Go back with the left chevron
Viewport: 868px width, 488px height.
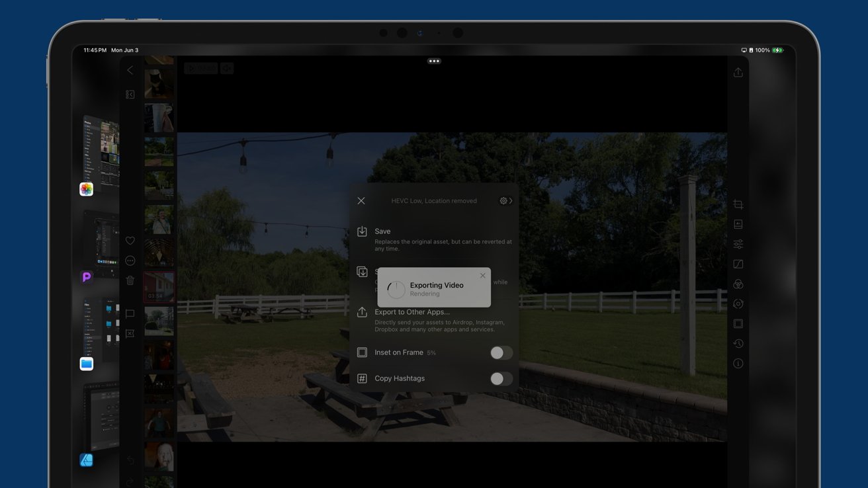coord(130,70)
